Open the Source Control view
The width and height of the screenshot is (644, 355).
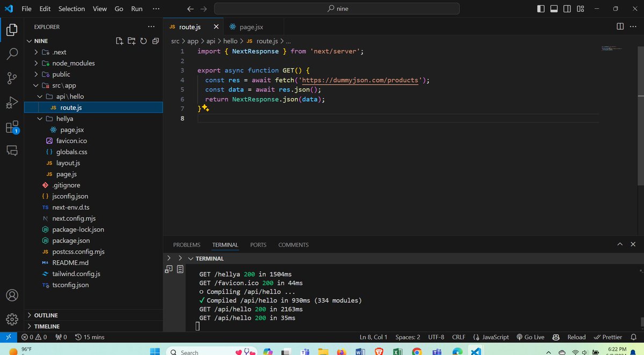click(12, 78)
